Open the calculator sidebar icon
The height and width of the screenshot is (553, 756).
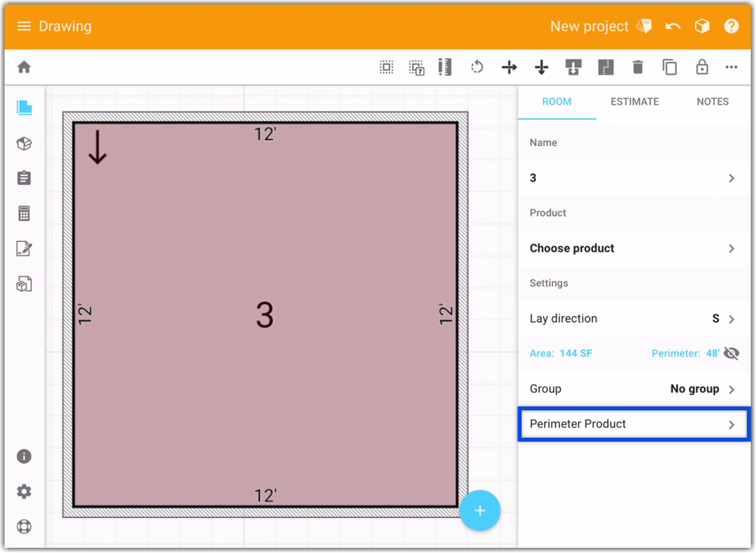point(24,213)
